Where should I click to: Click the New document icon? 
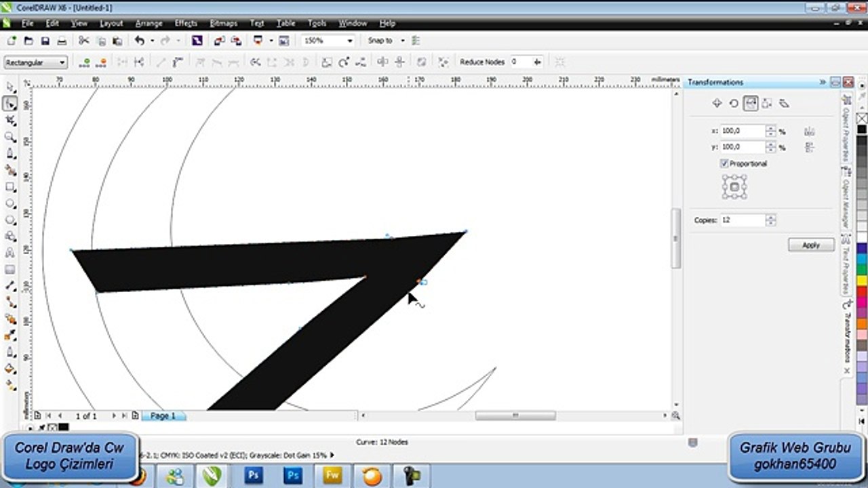12,41
